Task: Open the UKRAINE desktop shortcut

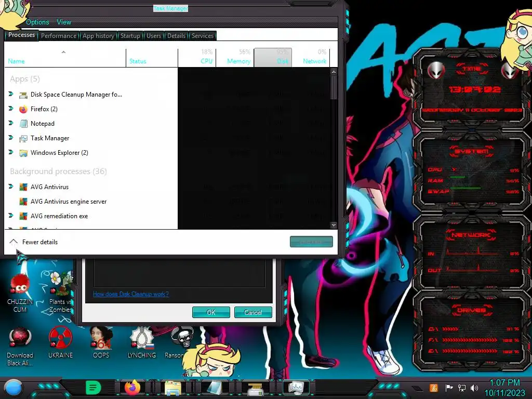Action: tap(60, 343)
